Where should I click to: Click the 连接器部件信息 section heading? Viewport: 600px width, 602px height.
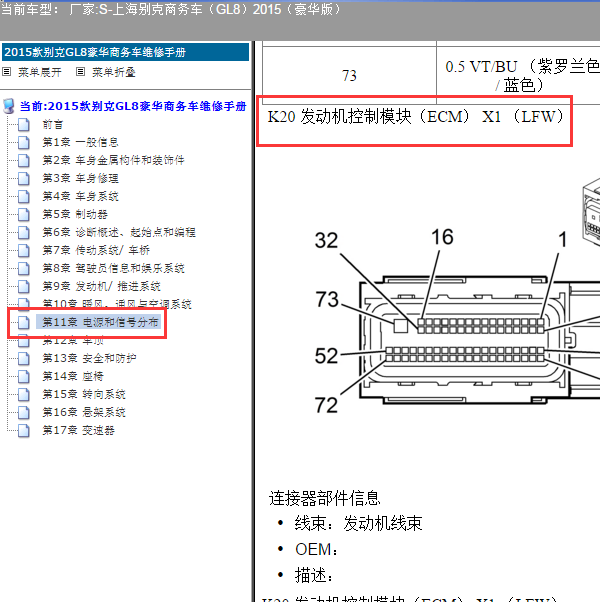pyautogui.click(x=324, y=498)
